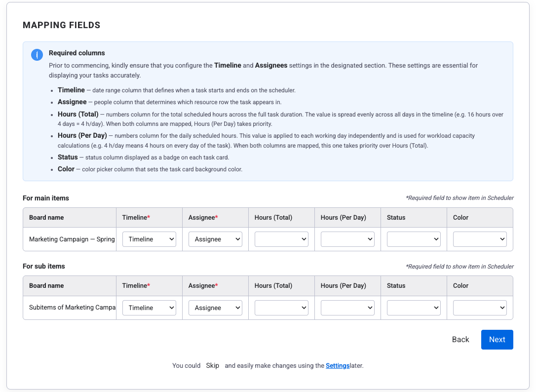Screen dimensions: 536x392
Task: Click the Next button
Action: 497,340
